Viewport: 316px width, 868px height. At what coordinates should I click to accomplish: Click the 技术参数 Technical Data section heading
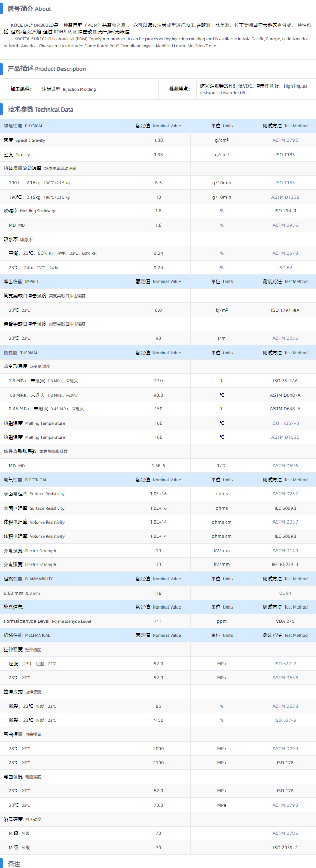tap(40, 110)
